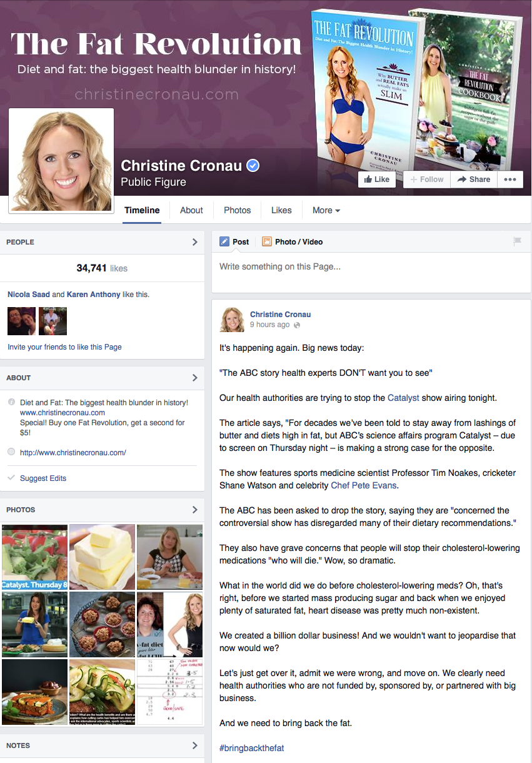Toggle the Like button on the page
The height and width of the screenshot is (763, 532).
coord(377,179)
